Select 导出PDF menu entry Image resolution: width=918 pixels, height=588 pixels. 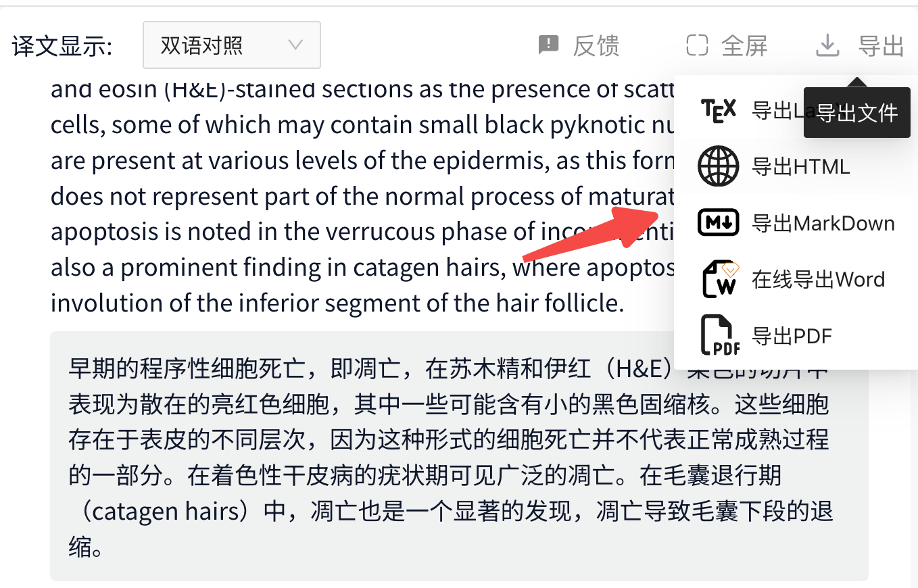(792, 335)
